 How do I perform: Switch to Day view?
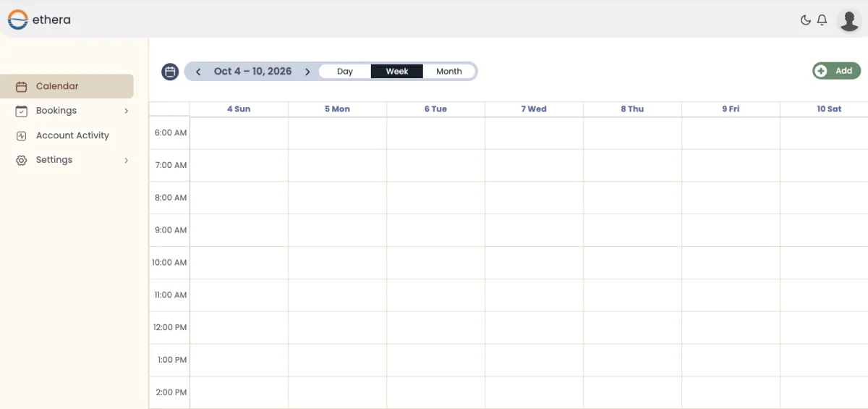pos(345,71)
